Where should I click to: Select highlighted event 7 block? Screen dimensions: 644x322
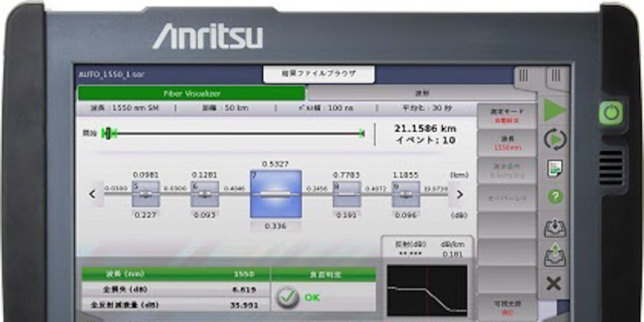point(276,194)
